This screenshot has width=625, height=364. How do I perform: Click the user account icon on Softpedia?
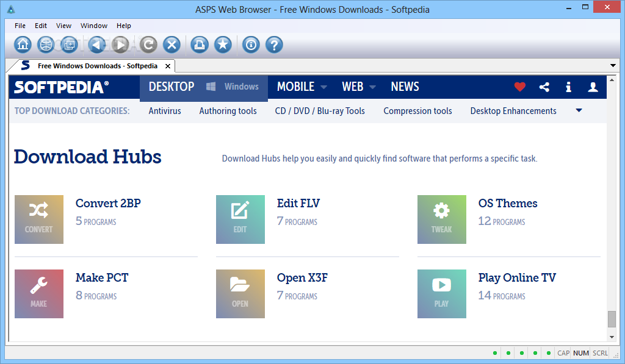coord(593,87)
